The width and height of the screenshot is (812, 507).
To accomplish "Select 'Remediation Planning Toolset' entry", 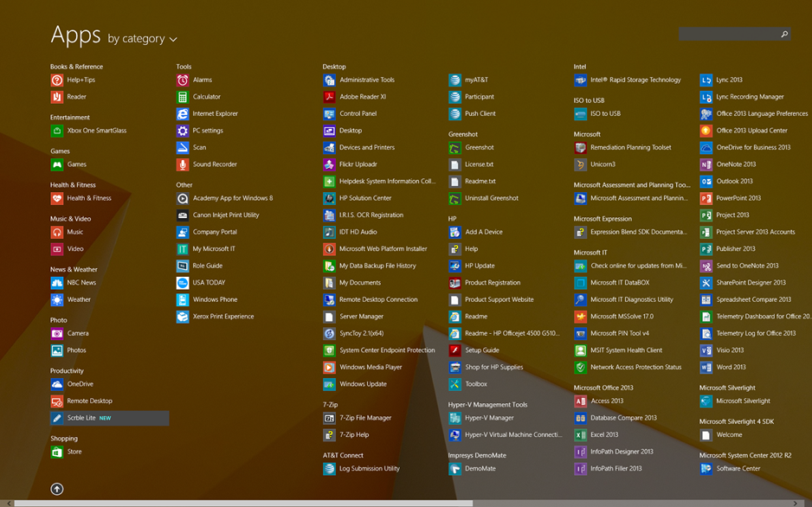I will click(x=623, y=147).
